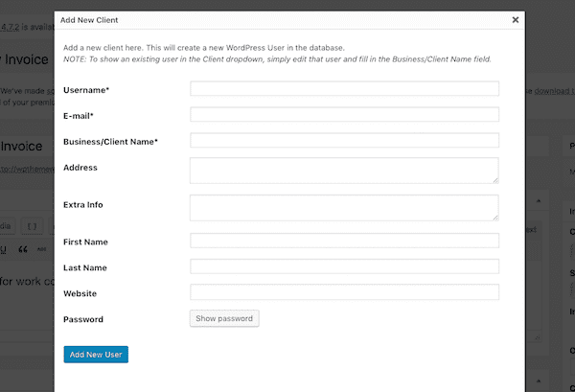Click inside the Extra Info text area
This screenshot has height=392, width=575.
pos(344,208)
